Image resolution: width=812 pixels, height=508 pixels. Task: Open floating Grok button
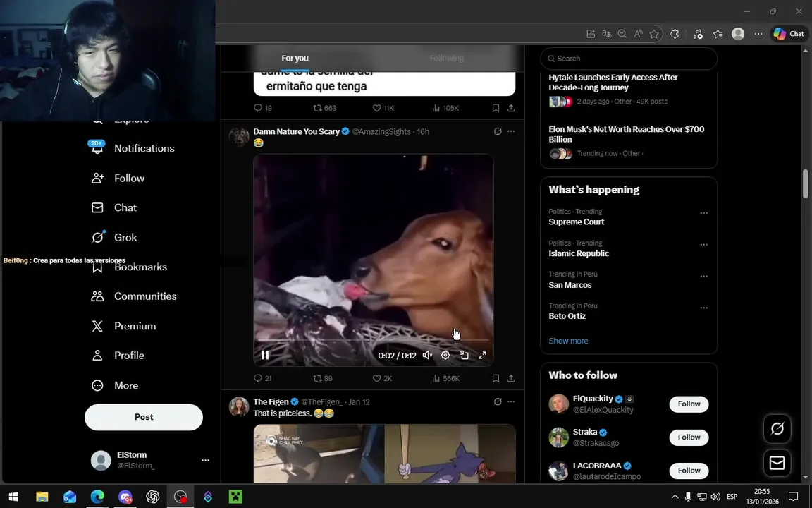(x=777, y=429)
